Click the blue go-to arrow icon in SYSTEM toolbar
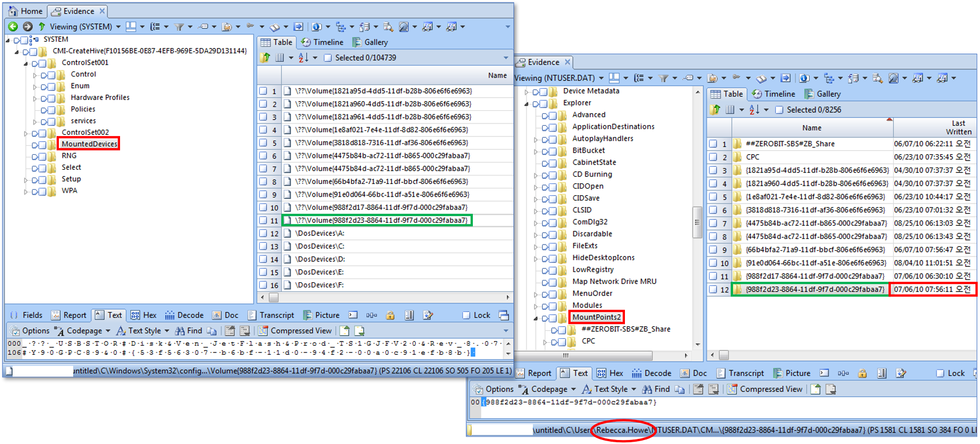Image resolution: width=980 pixels, height=444 pixels. pos(298,26)
